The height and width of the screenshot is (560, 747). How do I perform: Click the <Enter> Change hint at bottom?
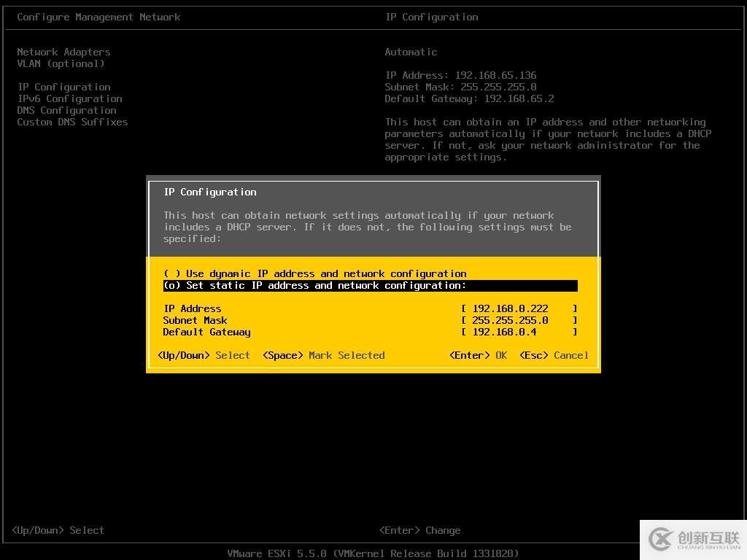(420, 531)
